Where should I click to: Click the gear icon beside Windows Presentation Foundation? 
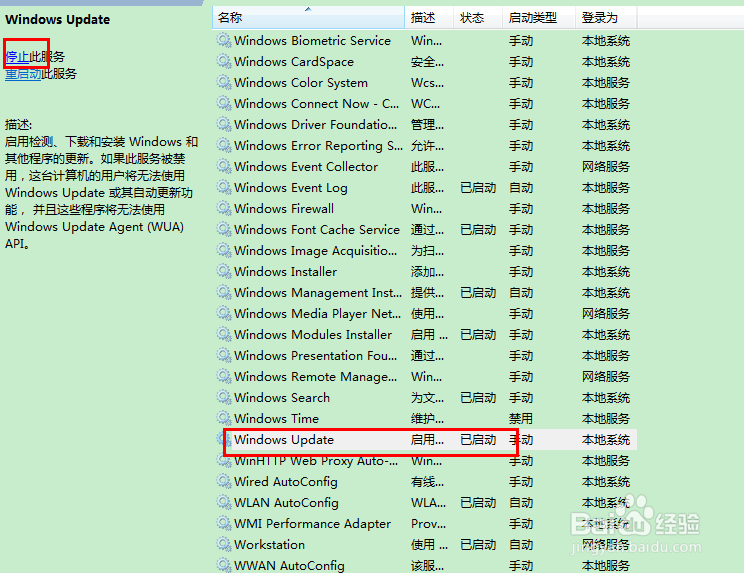(223, 355)
